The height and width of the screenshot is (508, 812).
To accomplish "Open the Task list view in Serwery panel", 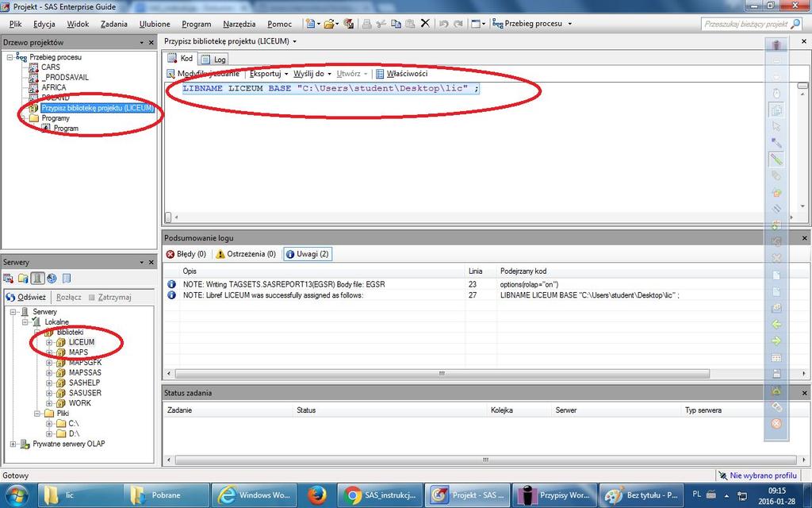I will (9, 279).
